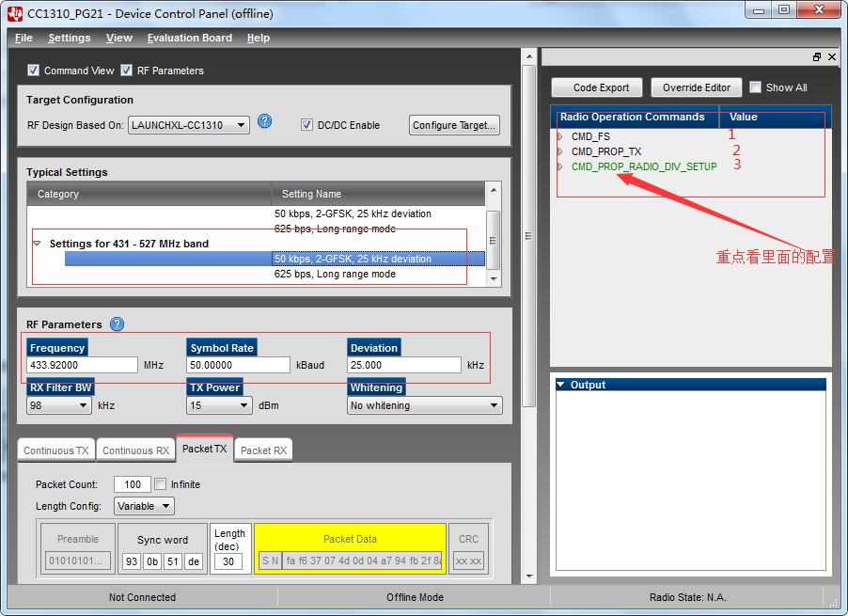Click the Code Export button

tap(597, 87)
